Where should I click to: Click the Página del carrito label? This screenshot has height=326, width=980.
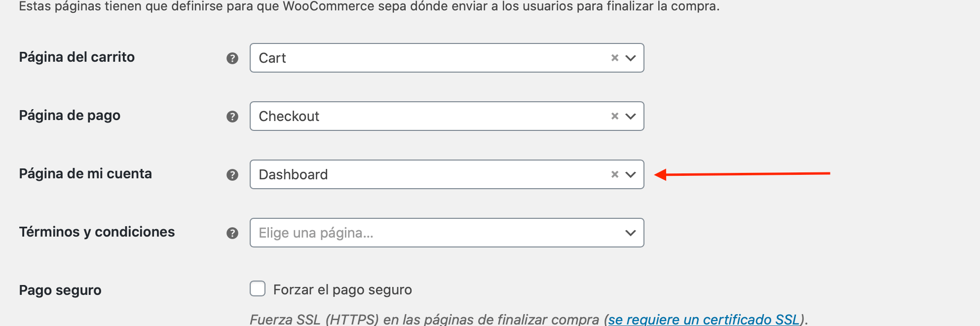click(x=77, y=57)
